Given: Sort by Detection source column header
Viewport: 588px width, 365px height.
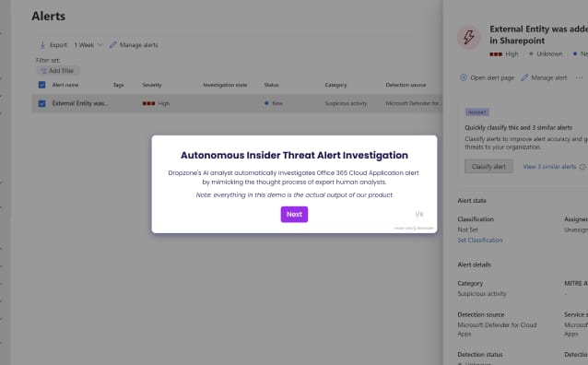Looking at the screenshot, I should click(x=406, y=85).
